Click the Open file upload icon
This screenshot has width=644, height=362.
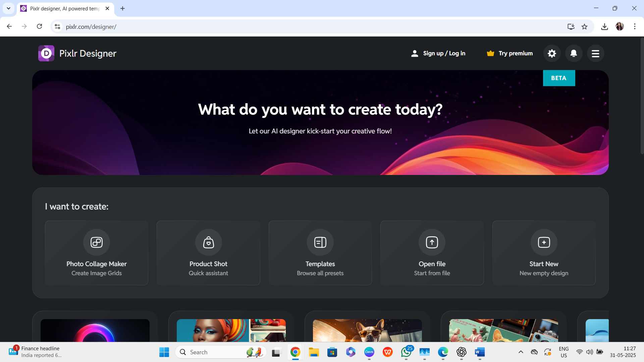(x=432, y=242)
